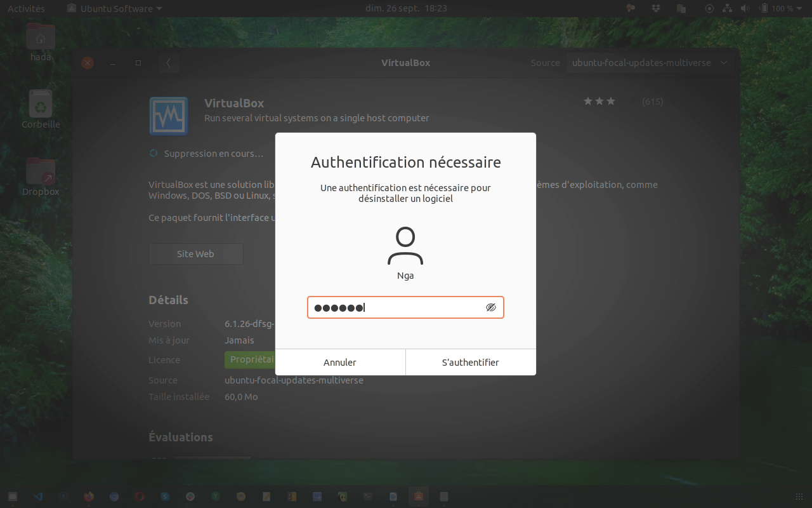The image size is (812, 508).
Task: Click the battery 100 % indicator
Action: [x=776, y=8]
